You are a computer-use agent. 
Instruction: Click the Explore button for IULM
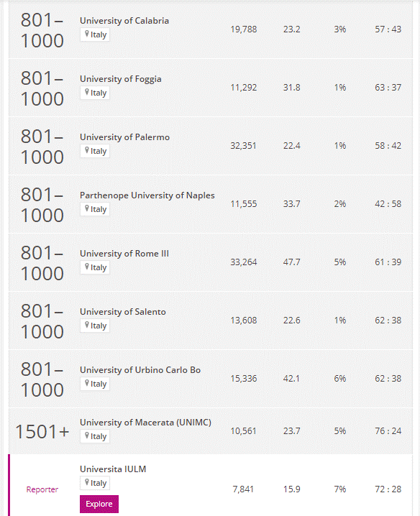[x=99, y=504]
